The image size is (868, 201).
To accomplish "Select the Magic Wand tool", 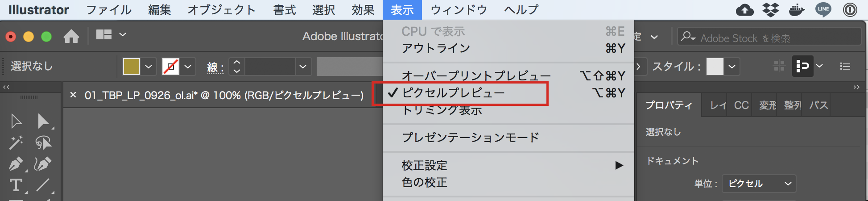I will click(16, 142).
